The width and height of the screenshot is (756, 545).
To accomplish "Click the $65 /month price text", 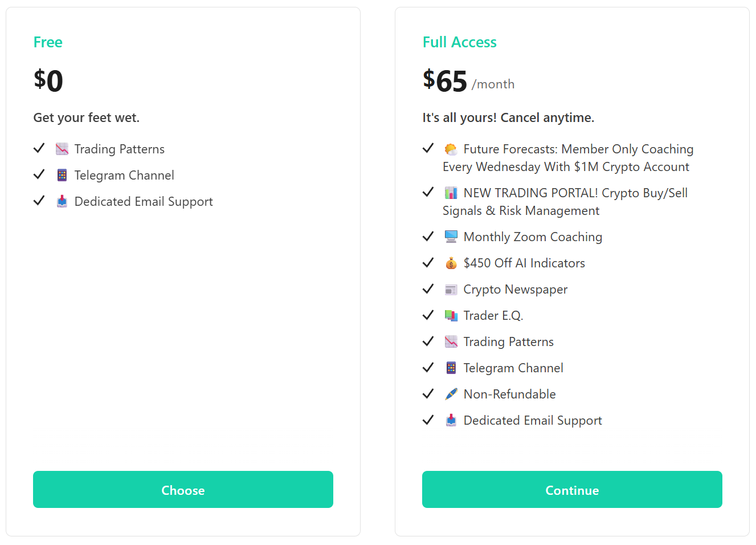I will point(467,81).
